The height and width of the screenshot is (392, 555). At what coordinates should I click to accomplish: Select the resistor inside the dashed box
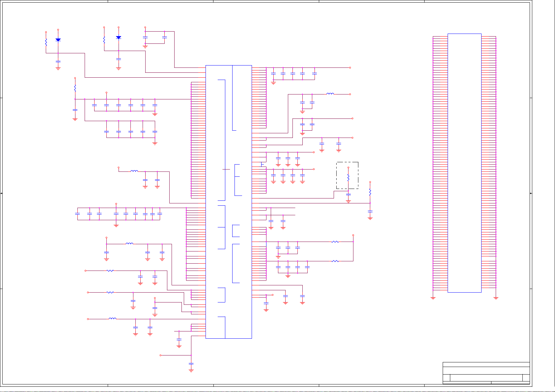click(x=348, y=177)
